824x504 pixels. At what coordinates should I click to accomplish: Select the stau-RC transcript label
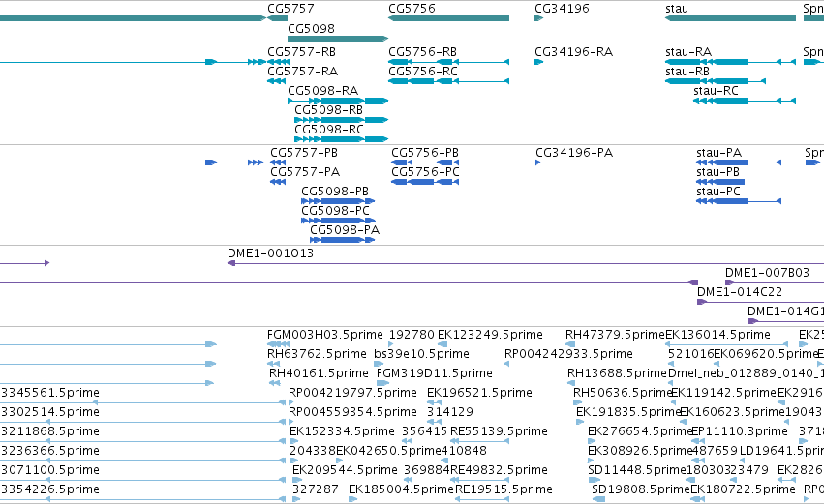[716, 91]
